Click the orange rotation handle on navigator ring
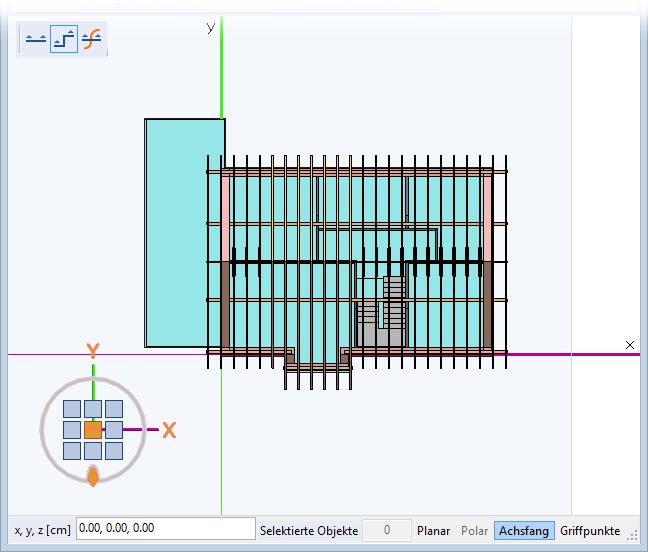Image resolution: width=648 pixels, height=552 pixels. point(93,476)
